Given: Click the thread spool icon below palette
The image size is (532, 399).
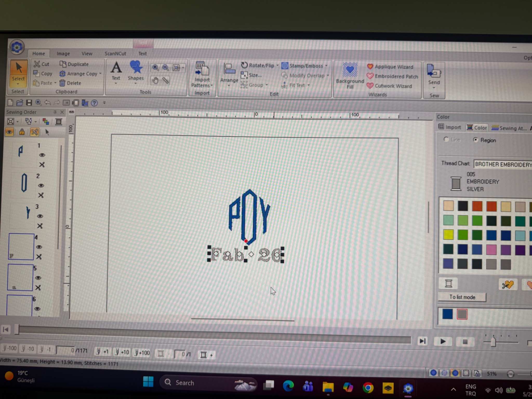Looking at the screenshot, I should pyautogui.click(x=448, y=283).
